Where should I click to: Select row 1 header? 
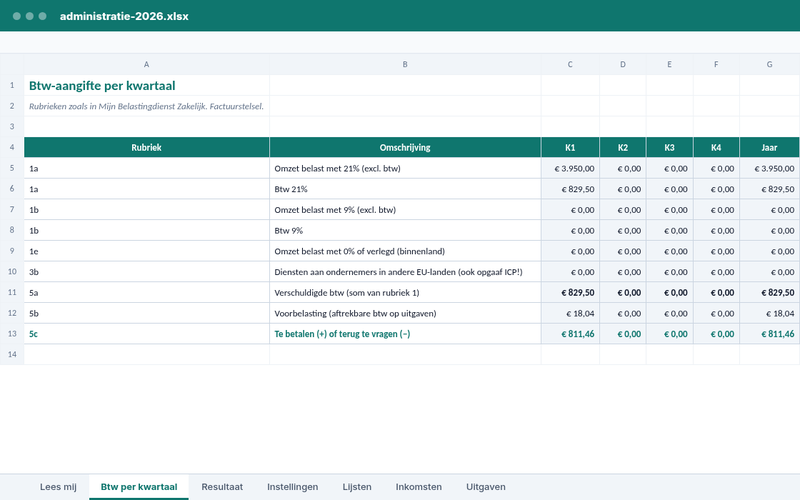pyautogui.click(x=12, y=85)
